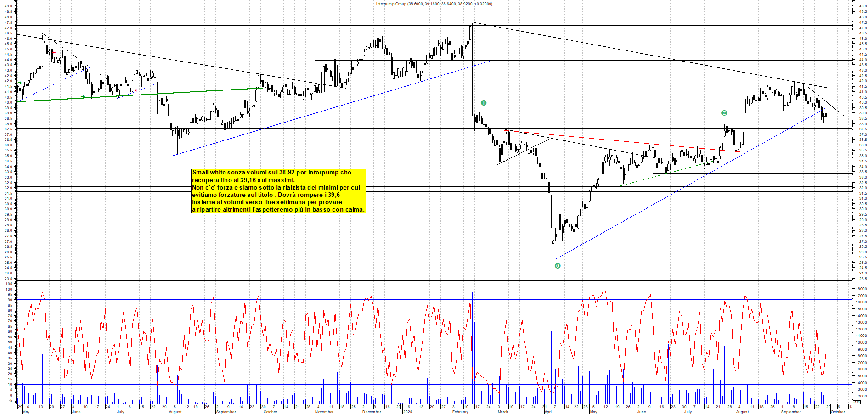Select the green arrow on the thick green trendline
The image size is (868, 414).
click(x=83, y=97)
